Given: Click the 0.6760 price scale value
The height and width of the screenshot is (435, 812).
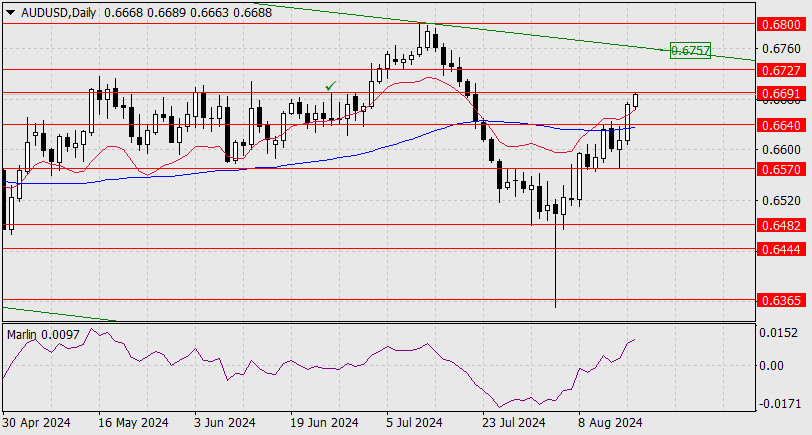Looking at the screenshot, I should [781, 49].
